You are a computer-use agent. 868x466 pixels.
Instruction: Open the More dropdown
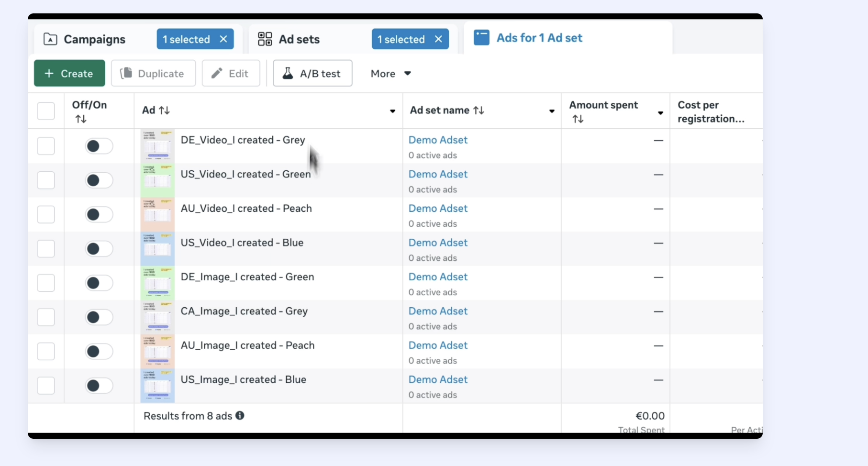click(391, 73)
